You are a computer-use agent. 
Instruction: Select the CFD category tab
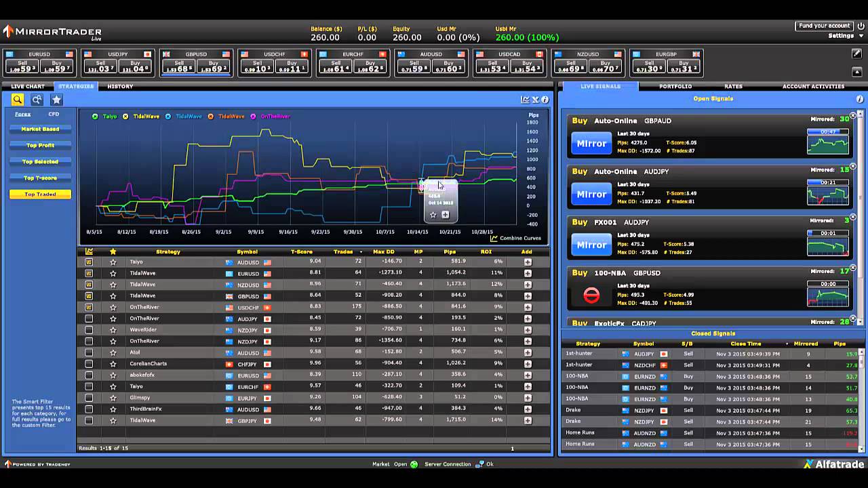54,114
